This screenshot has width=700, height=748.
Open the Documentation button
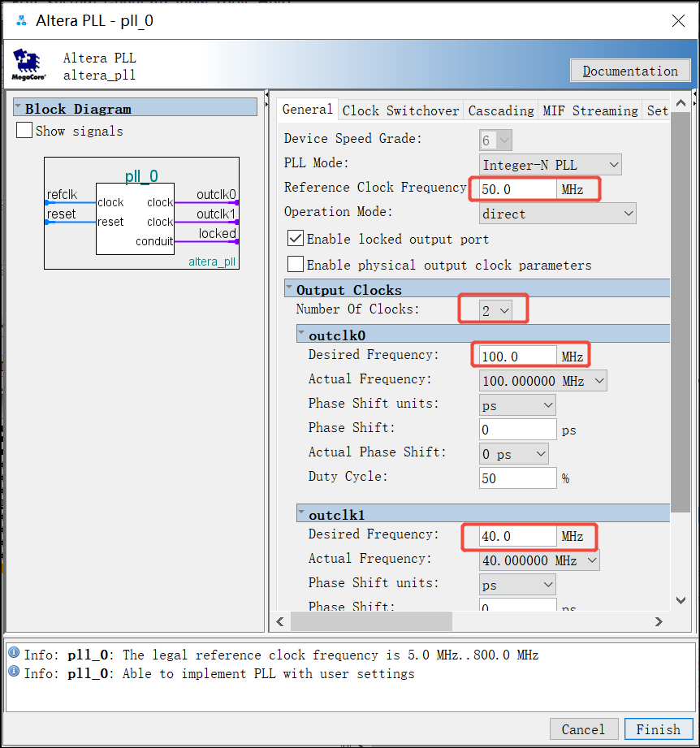630,71
